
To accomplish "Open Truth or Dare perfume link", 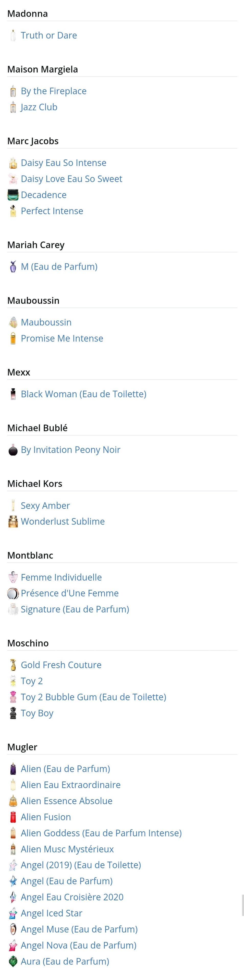I will (x=49, y=35).
